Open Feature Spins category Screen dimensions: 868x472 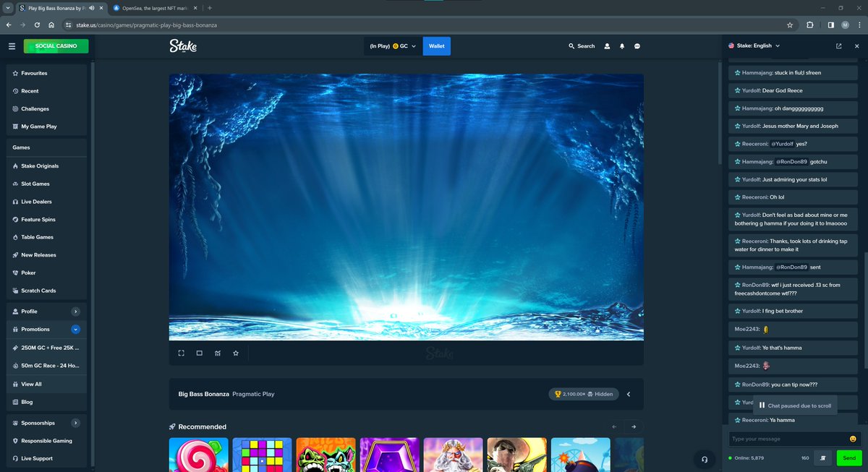point(47,219)
